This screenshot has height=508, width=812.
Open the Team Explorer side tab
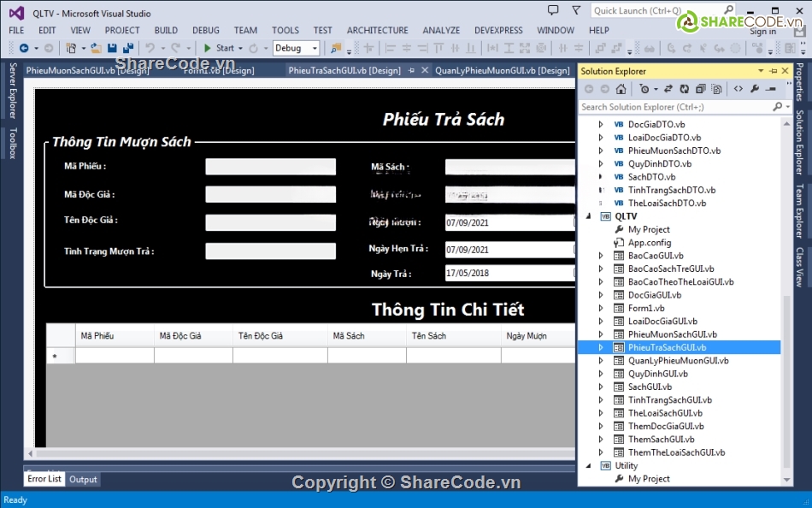tap(799, 211)
